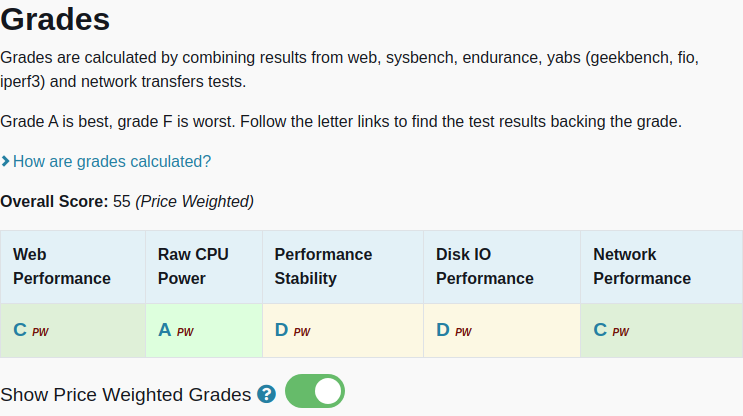Expand How are grades calculated section
Screen dimensions: 743x416
click(111, 161)
